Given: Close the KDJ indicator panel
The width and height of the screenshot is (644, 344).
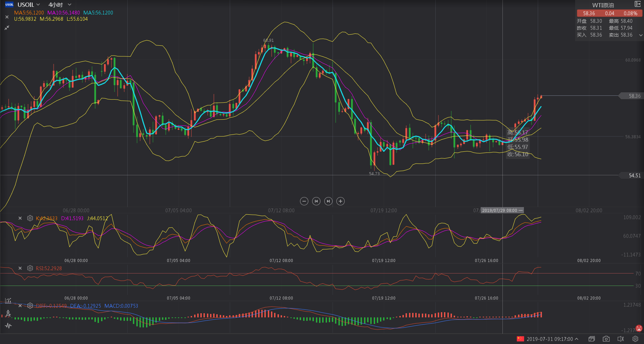Looking at the screenshot, I should click(x=20, y=218).
